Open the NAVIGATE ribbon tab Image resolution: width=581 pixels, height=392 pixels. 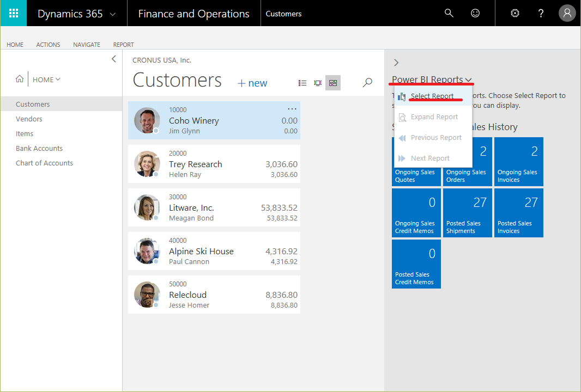point(87,45)
